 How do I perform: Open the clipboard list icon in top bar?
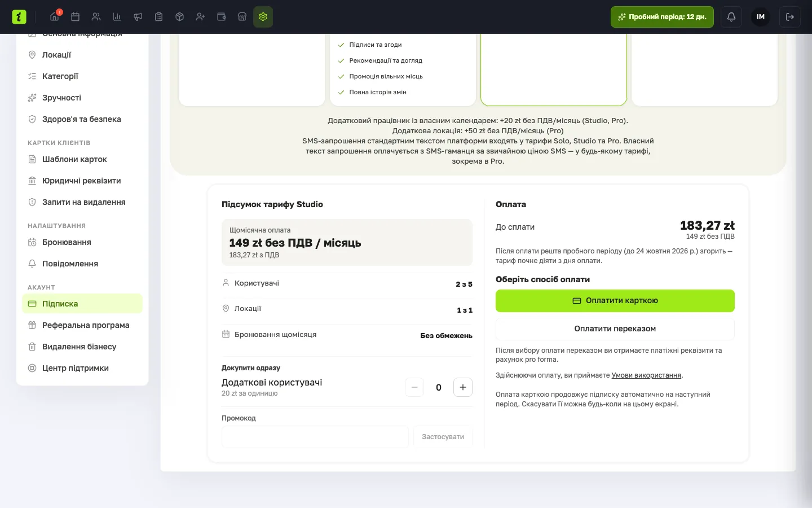[x=158, y=17]
